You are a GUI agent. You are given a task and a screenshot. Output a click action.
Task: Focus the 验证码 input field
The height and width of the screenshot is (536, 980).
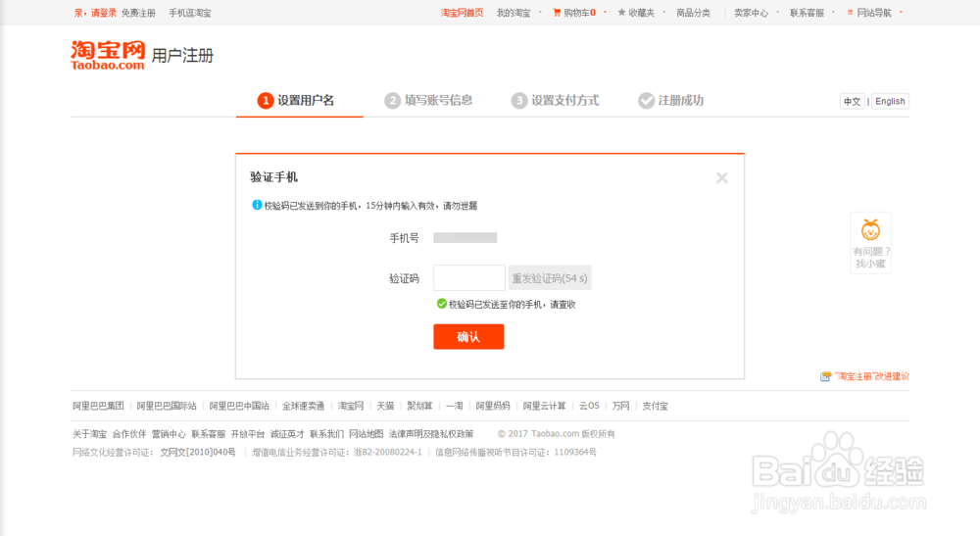tap(469, 278)
